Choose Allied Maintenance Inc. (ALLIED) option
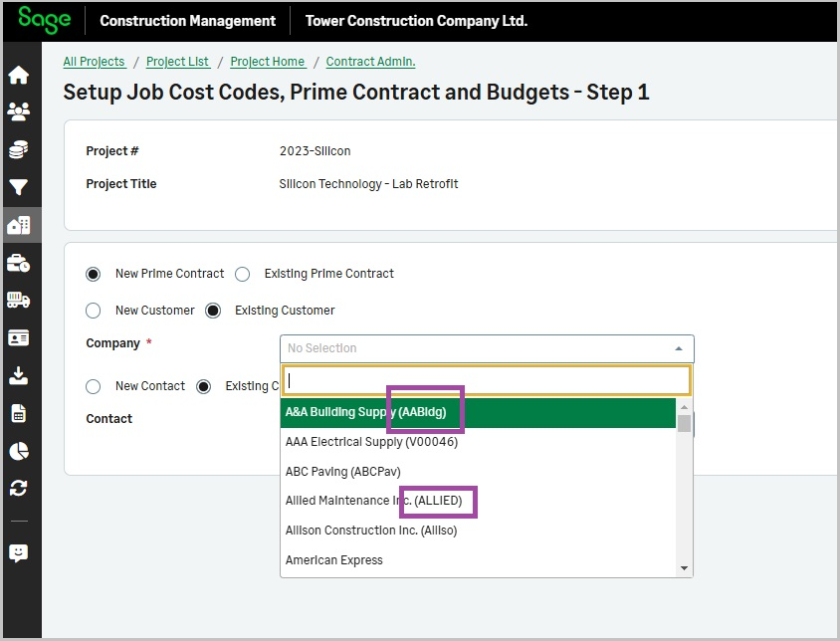This screenshot has width=840, height=641. point(478,501)
